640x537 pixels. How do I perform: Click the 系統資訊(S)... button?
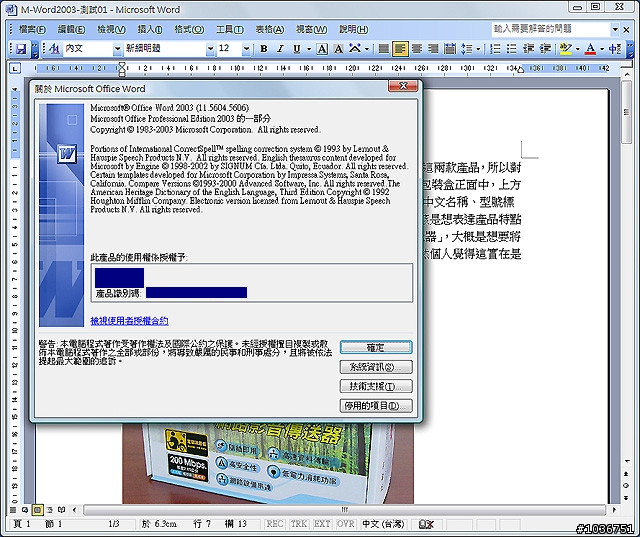tap(376, 367)
